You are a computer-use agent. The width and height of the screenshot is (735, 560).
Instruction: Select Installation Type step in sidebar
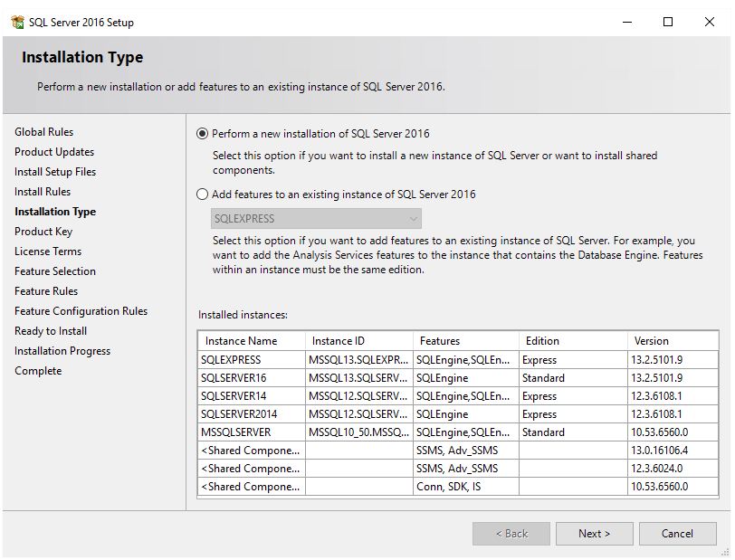pos(55,212)
